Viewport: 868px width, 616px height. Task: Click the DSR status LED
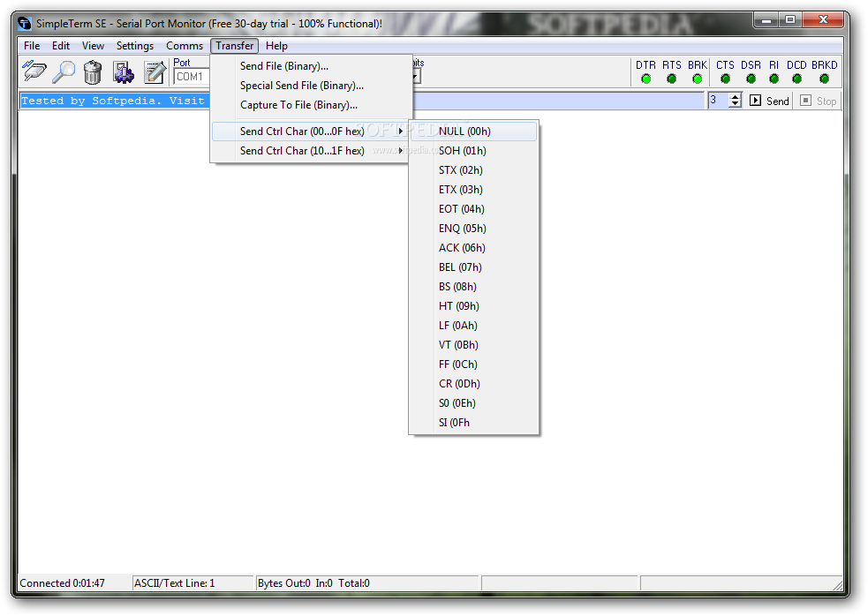coord(751,79)
